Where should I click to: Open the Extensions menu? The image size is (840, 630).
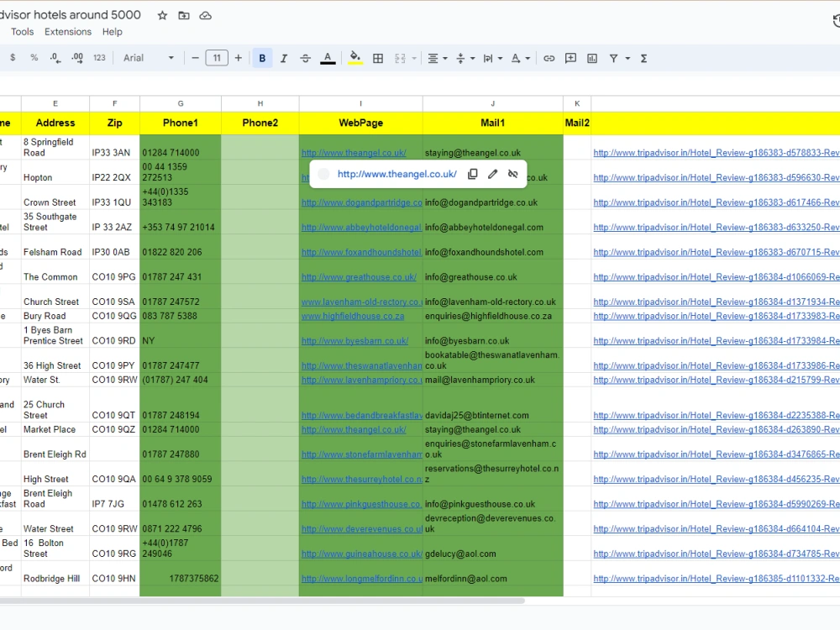(68, 31)
